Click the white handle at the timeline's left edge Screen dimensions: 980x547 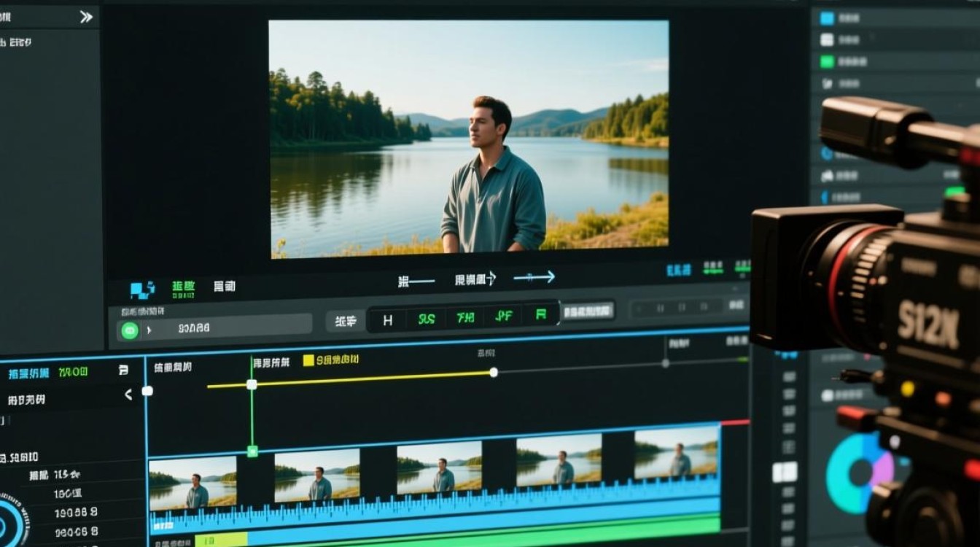click(147, 391)
